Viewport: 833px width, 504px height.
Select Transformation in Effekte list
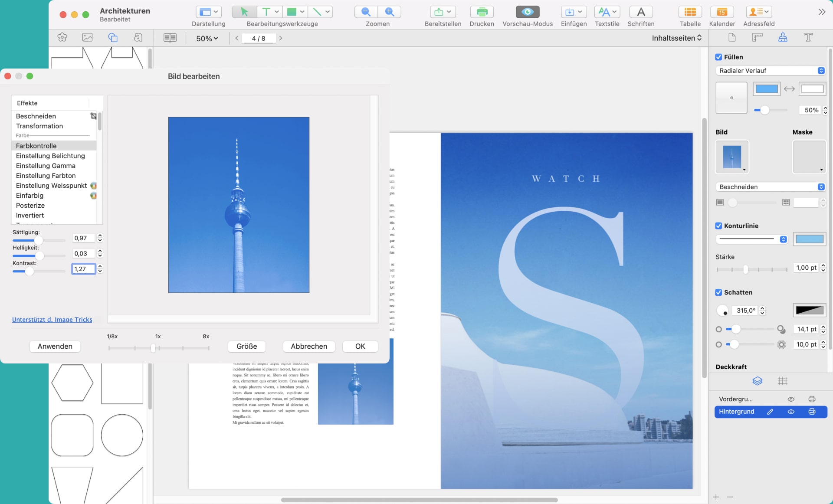coord(39,126)
